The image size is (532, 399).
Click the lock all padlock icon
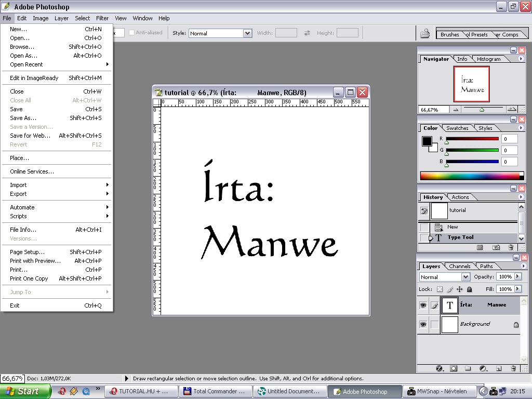470,289
